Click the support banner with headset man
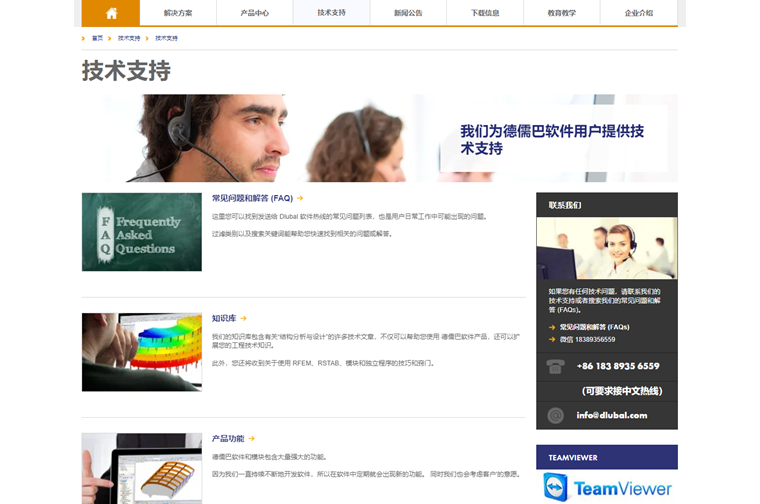 [x=380, y=138]
